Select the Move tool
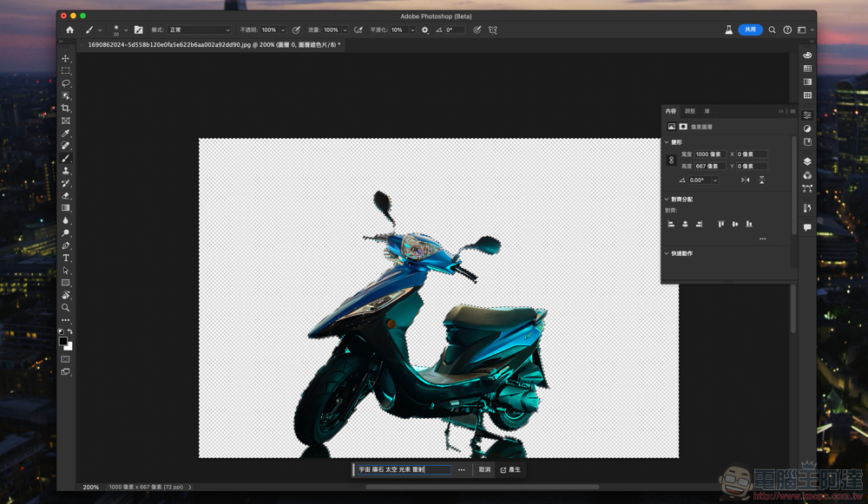Viewport: 868px width, 504px height. coord(65,59)
